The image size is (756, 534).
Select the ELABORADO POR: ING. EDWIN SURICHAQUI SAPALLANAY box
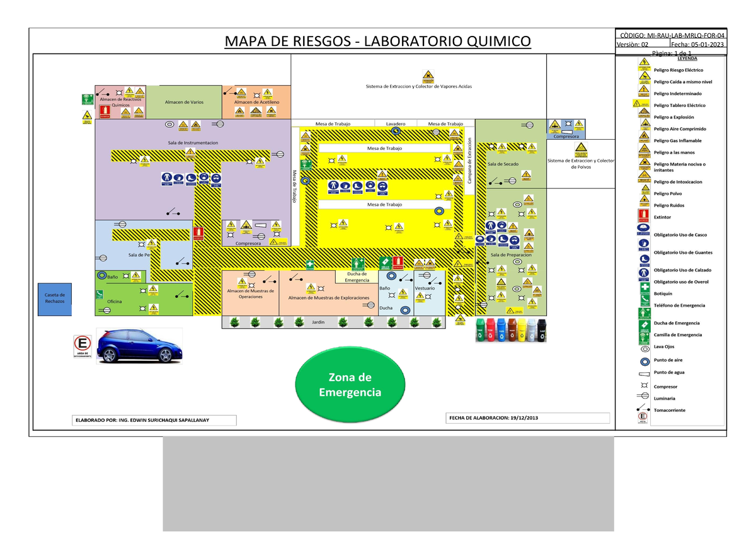point(153,420)
